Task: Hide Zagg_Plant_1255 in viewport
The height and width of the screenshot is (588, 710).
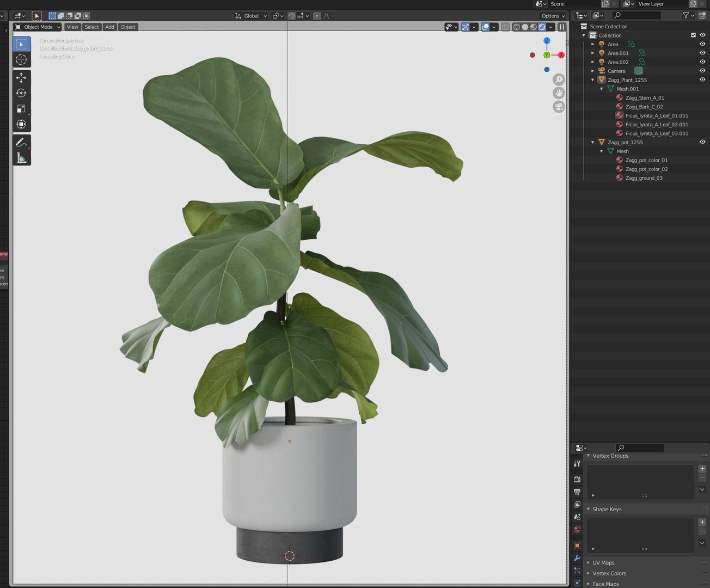Action: 702,80
